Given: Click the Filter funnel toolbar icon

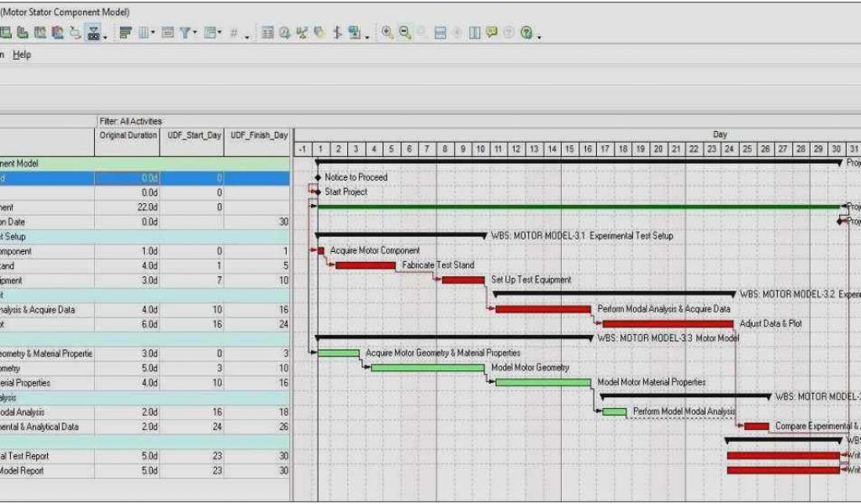Looking at the screenshot, I should point(184,33).
